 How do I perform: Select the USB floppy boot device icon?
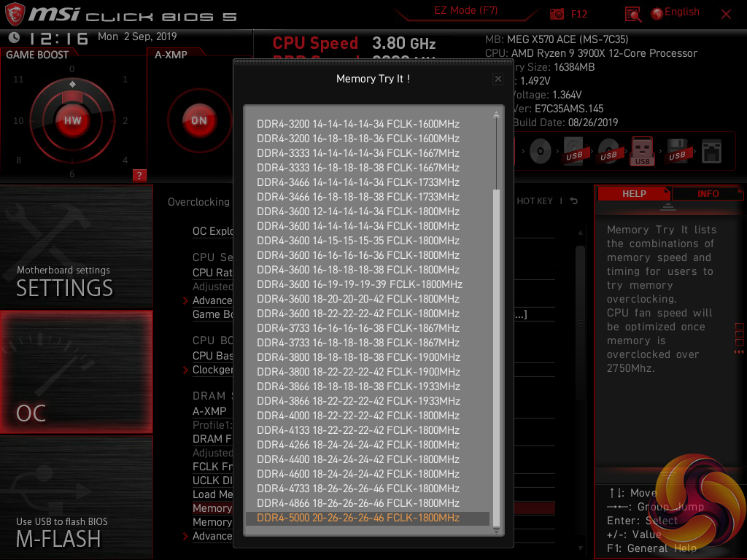677,152
